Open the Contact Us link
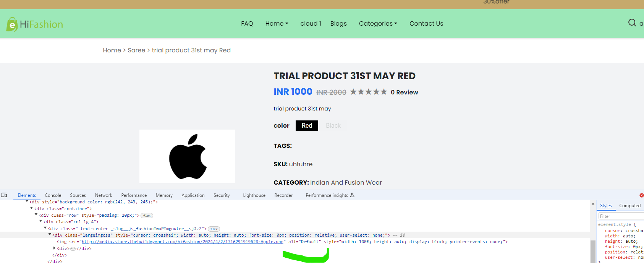Image resolution: width=644 pixels, height=263 pixels. [x=426, y=23]
